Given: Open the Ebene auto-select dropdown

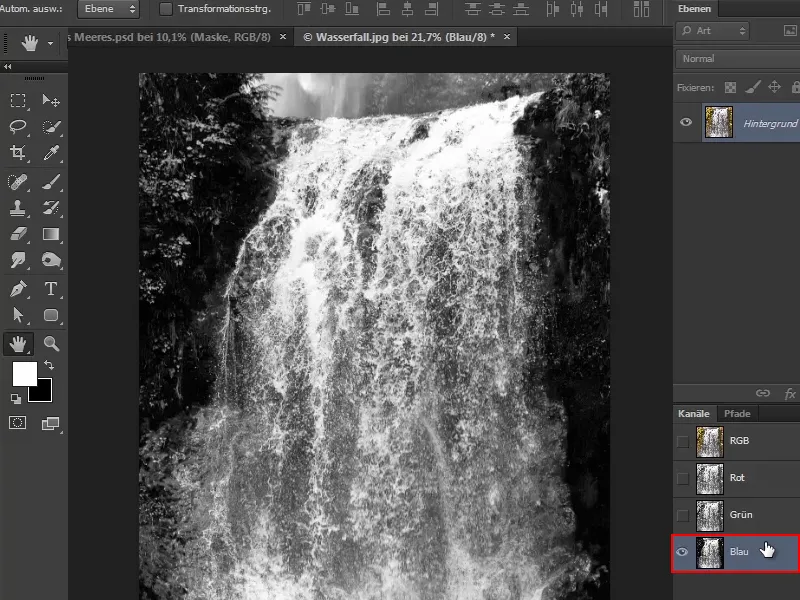Looking at the screenshot, I should pyautogui.click(x=108, y=9).
